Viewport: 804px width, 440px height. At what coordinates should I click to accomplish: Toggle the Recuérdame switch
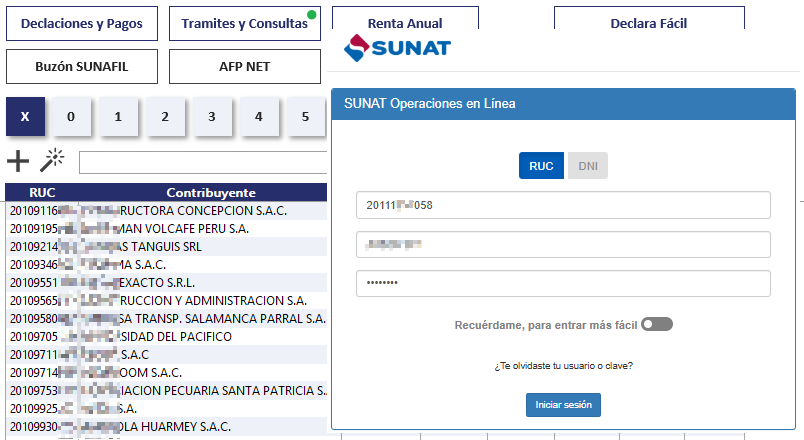pos(657,325)
